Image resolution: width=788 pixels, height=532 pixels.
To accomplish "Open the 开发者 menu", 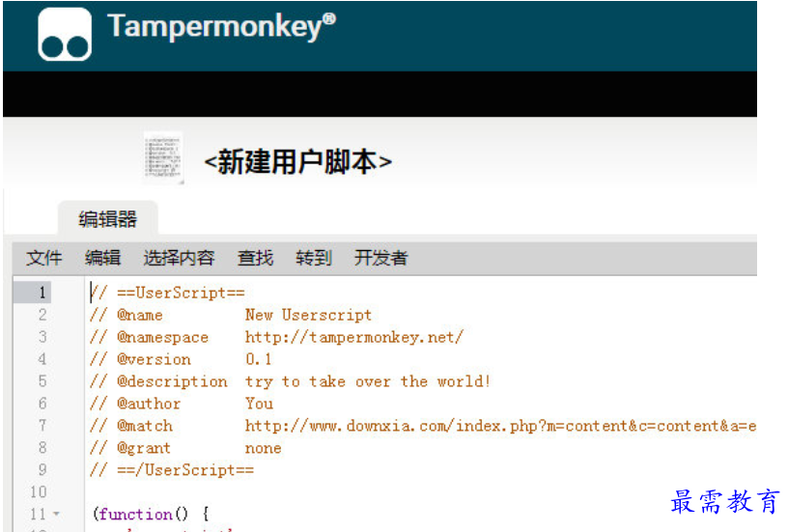I will click(380, 258).
